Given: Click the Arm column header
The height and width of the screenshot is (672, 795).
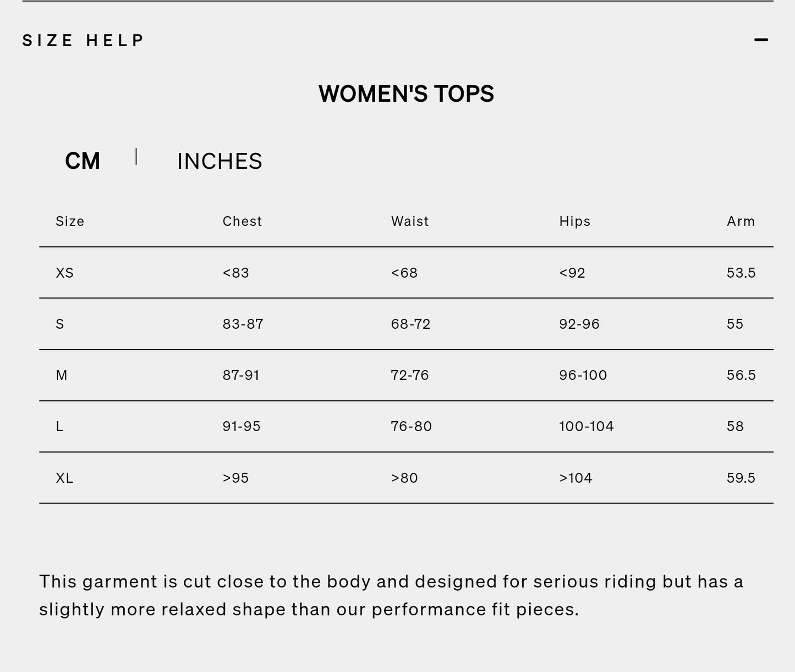Looking at the screenshot, I should point(741,221).
